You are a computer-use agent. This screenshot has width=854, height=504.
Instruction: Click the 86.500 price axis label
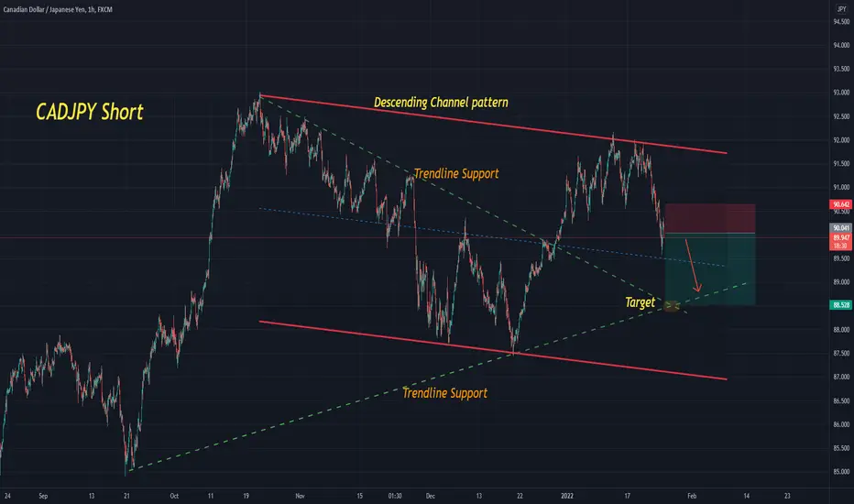coord(841,401)
